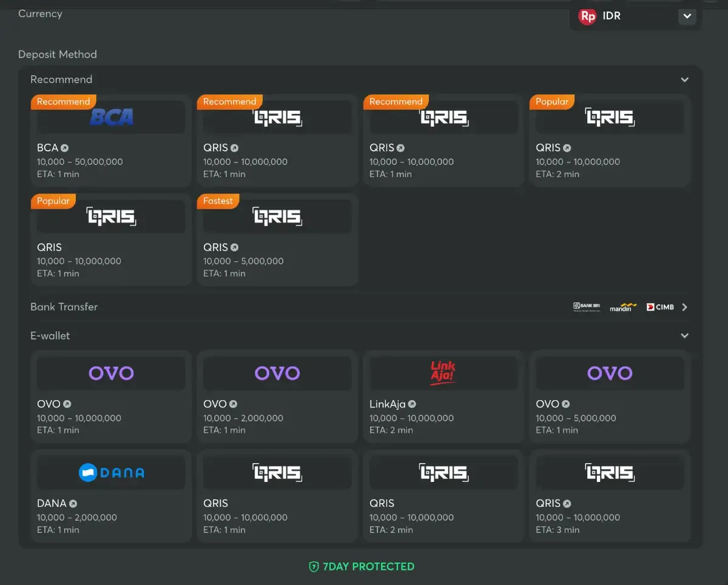The image size is (728, 585).
Task: Click the LinkAja logo
Action: point(443,373)
